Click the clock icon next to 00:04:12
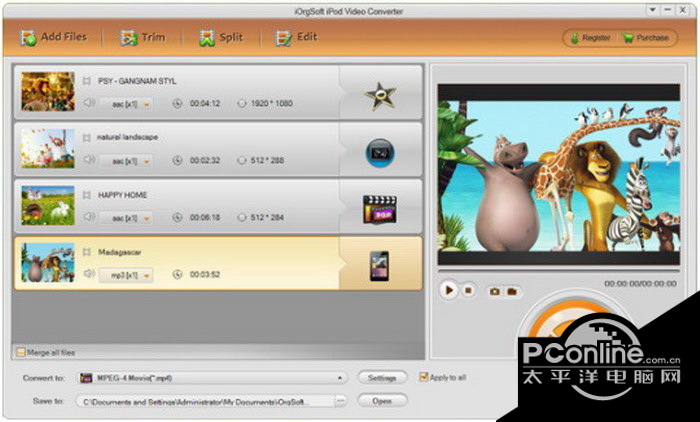 point(177,103)
